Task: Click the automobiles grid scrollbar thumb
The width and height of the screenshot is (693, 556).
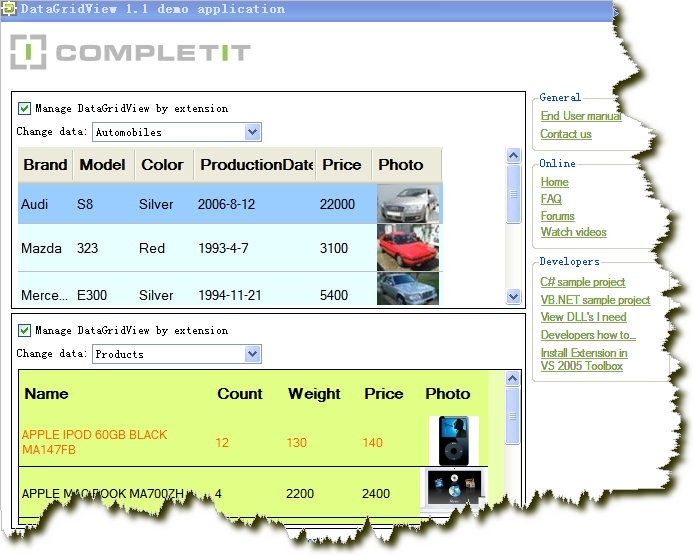Action: [x=513, y=194]
